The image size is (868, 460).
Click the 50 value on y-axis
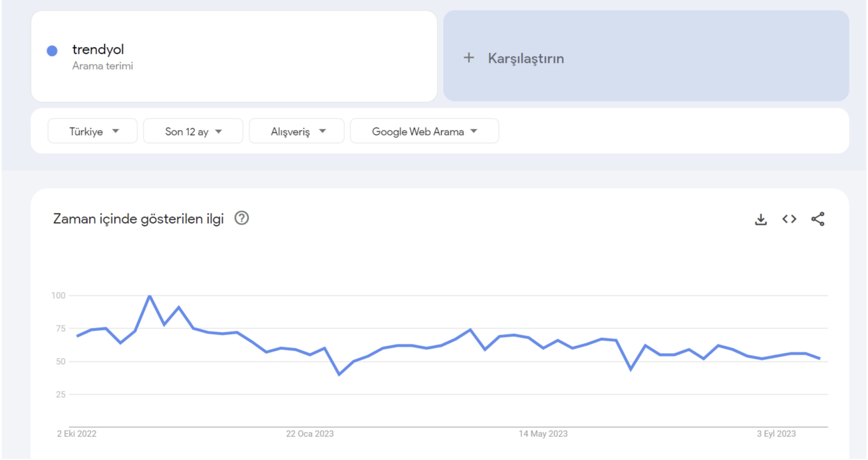(61, 362)
